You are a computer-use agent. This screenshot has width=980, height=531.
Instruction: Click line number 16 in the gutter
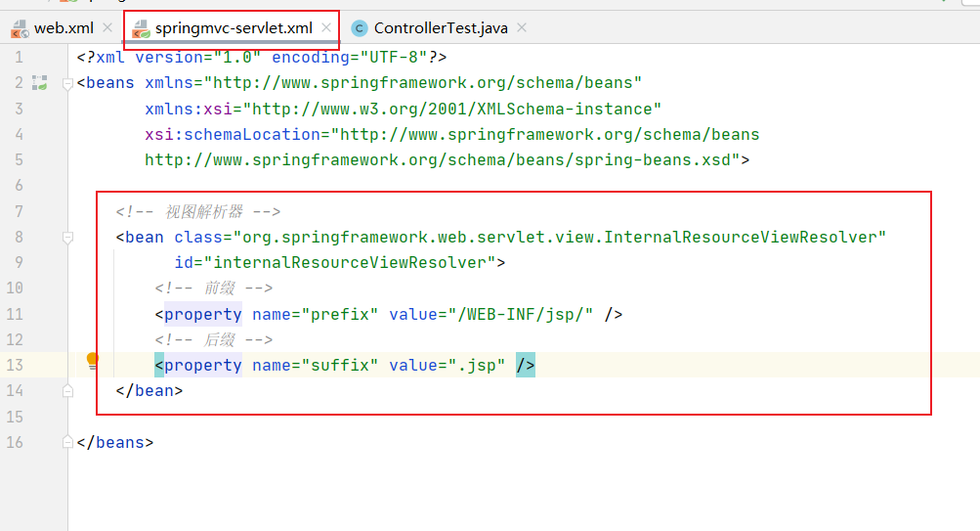coord(15,442)
